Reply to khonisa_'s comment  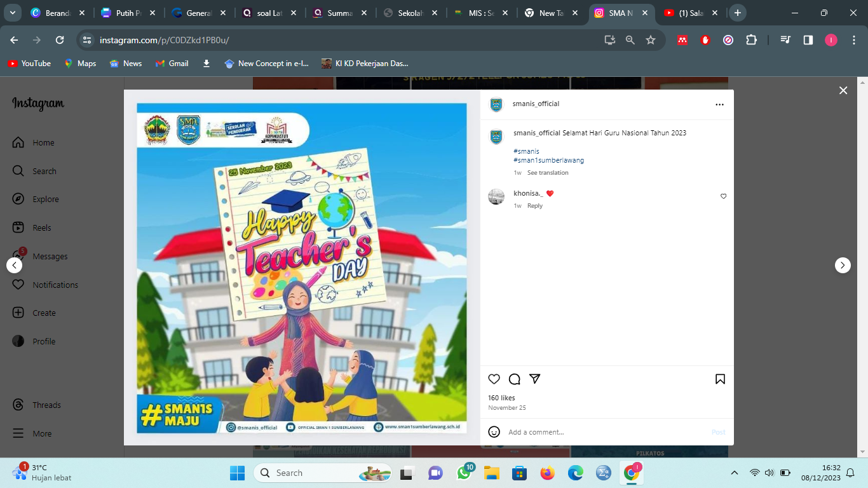pos(535,206)
